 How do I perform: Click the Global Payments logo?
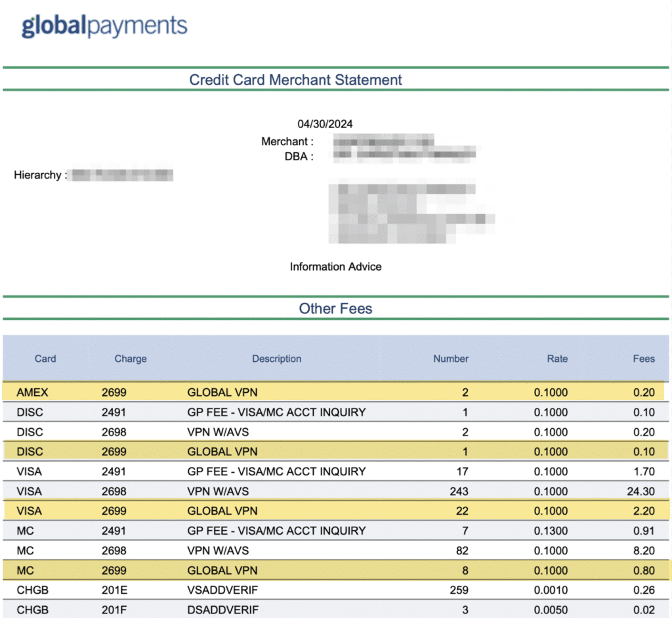pos(104,26)
